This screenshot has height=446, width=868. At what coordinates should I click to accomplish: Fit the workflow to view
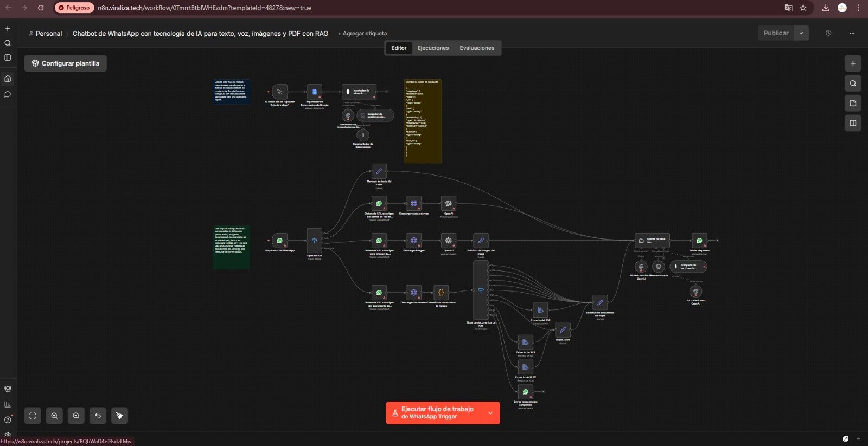(x=33, y=416)
